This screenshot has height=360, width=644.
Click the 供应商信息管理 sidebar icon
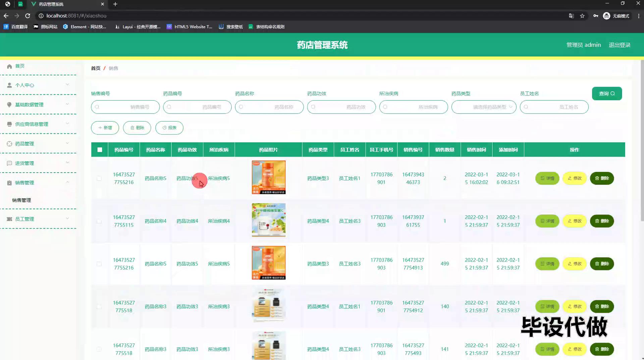pos(9,124)
